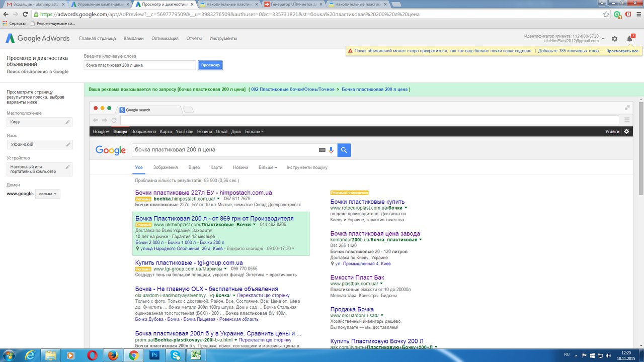
Task: Expand arrow after www.rotoeuroplast.com.ua/бочки
Action: pyautogui.click(x=406, y=208)
